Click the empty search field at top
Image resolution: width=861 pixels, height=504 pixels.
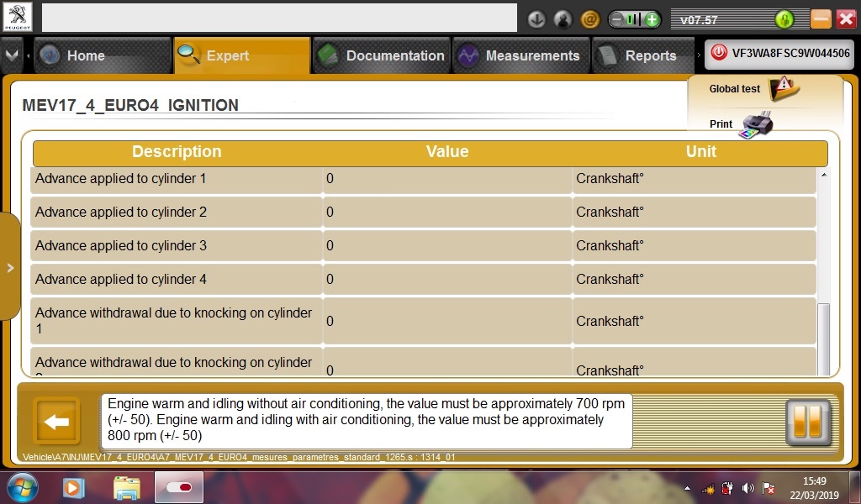[279, 18]
